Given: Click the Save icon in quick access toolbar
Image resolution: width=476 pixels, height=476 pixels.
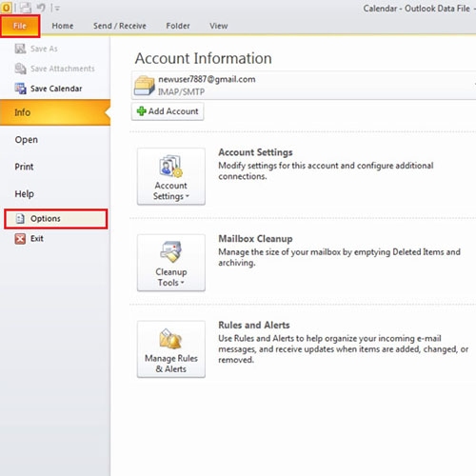Looking at the screenshot, I should coord(26,8).
